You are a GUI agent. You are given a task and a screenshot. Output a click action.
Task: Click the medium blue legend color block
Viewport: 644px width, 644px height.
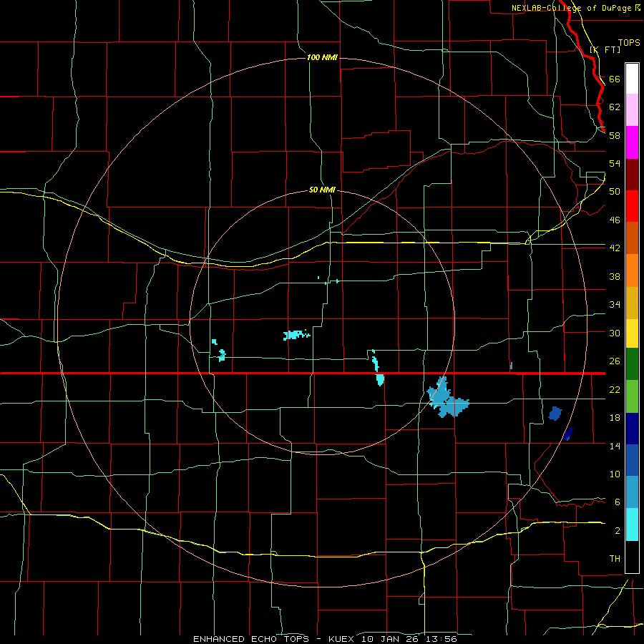632,460
